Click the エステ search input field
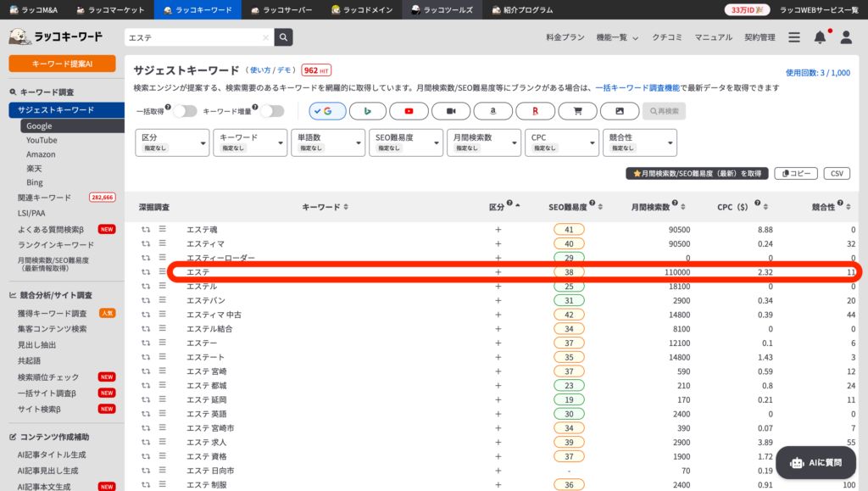The image size is (868, 491). (195, 37)
